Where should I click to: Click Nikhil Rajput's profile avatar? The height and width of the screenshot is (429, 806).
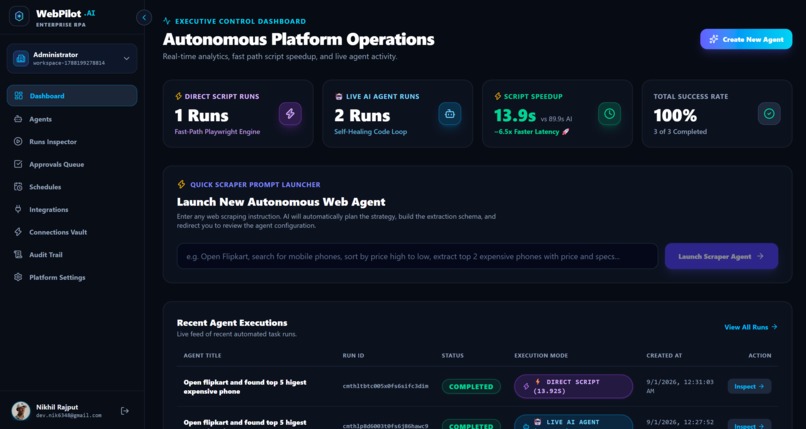click(21, 411)
